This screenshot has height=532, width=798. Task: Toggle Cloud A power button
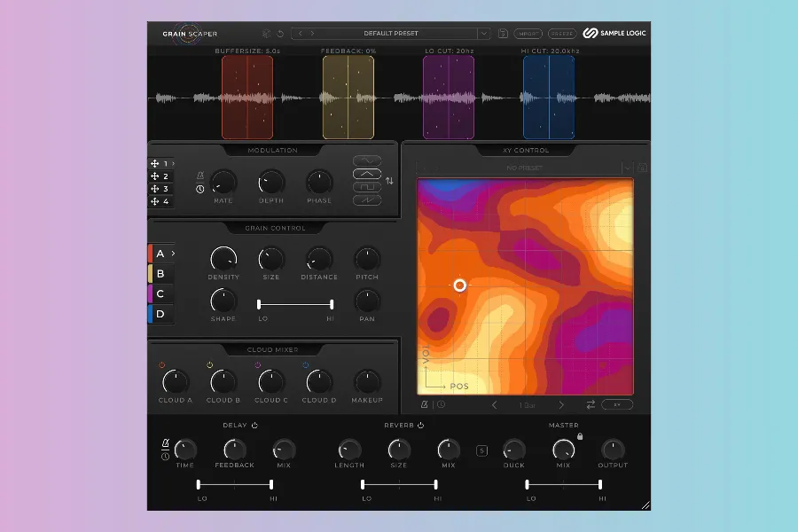(x=162, y=364)
